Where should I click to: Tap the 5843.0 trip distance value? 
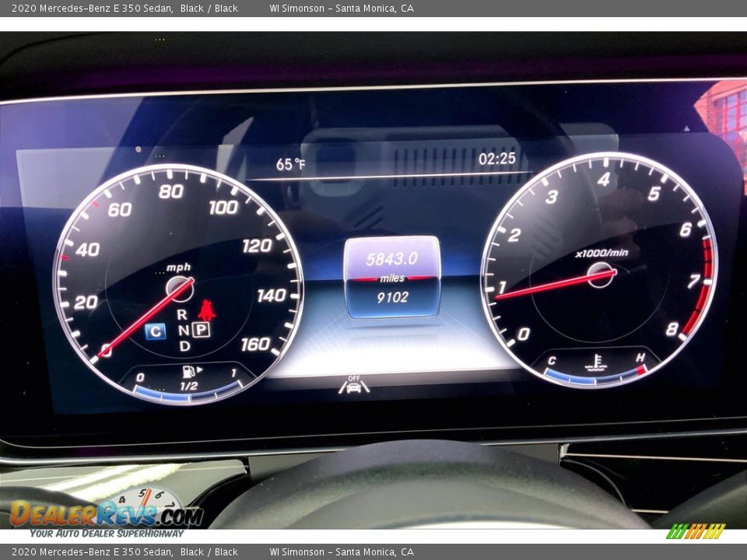[x=391, y=259]
